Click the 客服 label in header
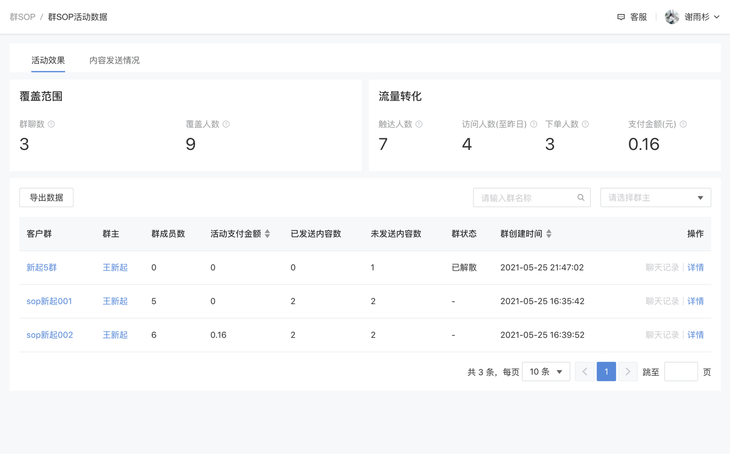The height and width of the screenshot is (454, 730). pos(638,17)
